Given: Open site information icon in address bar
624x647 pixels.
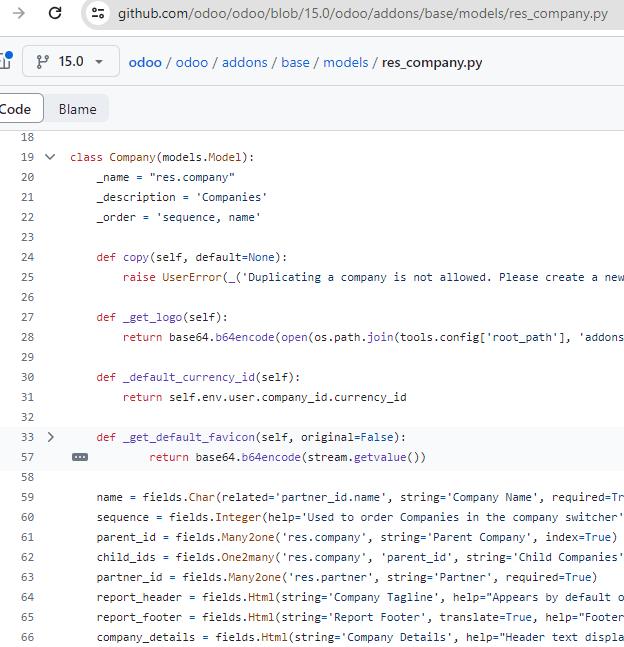Looking at the screenshot, I should [98, 13].
